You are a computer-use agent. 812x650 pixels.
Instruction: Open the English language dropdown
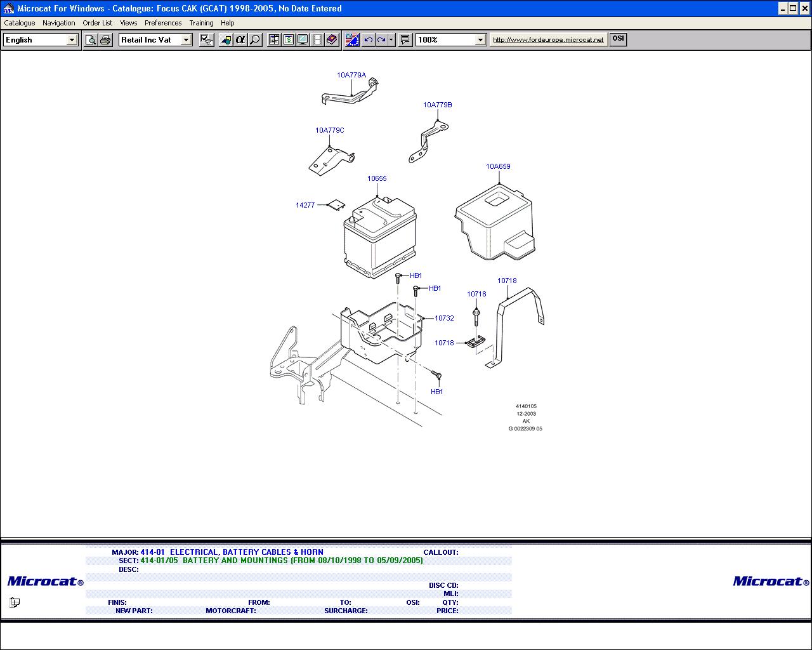(72, 40)
